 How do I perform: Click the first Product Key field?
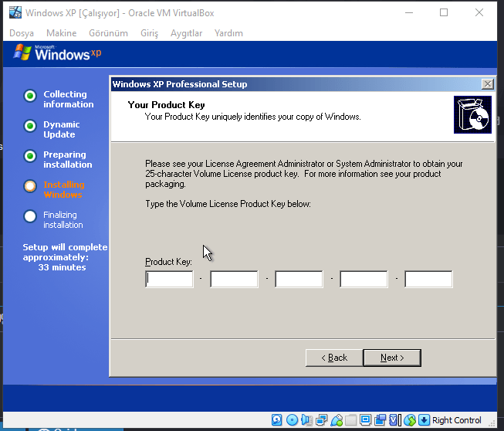point(169,279)
